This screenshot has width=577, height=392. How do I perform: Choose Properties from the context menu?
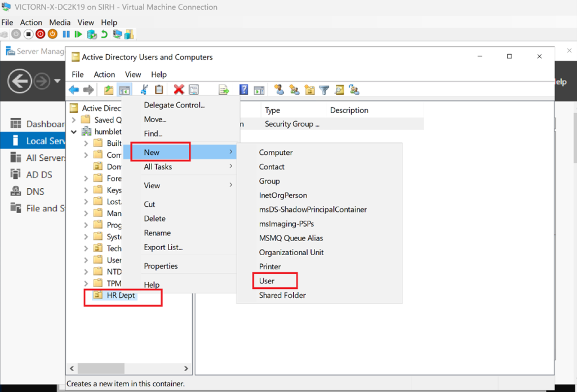[161, 266]
